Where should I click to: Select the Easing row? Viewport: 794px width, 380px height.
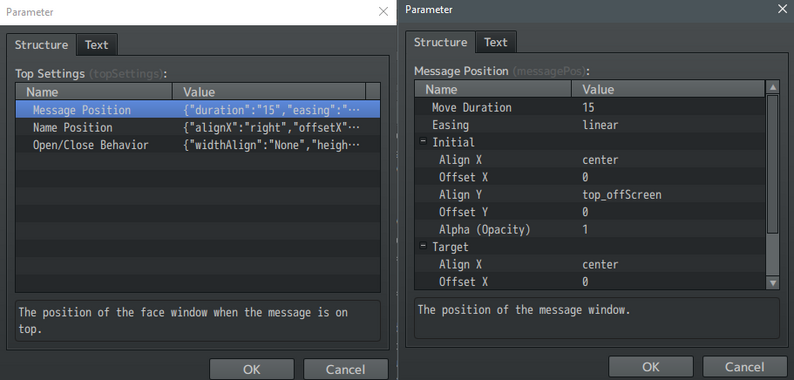coord(590,125)
